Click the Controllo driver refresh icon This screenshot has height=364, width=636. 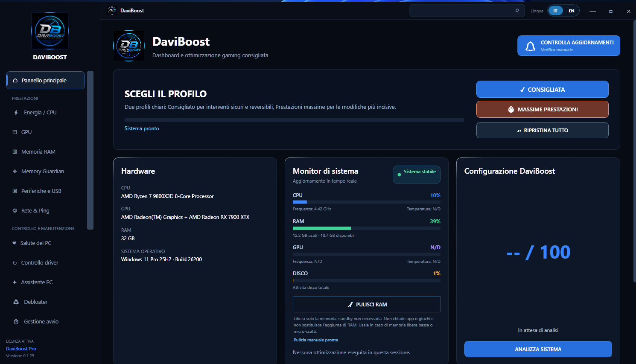[15, 263]
